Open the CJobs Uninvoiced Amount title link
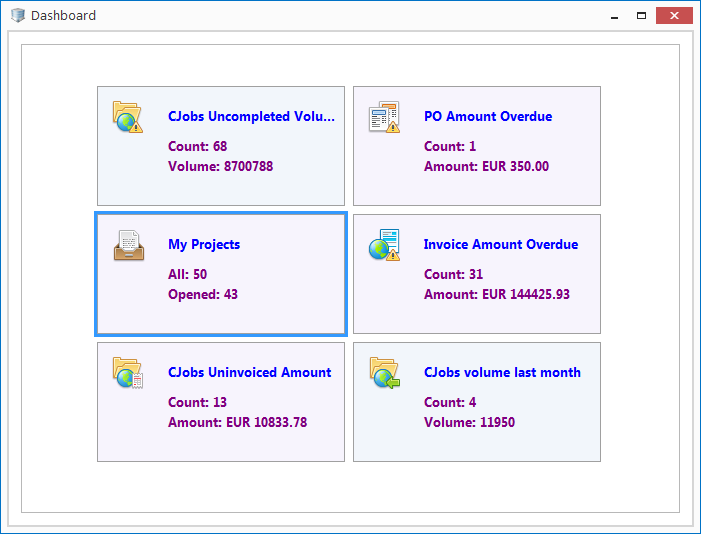The image size is (701, 534). click(249, 372)
